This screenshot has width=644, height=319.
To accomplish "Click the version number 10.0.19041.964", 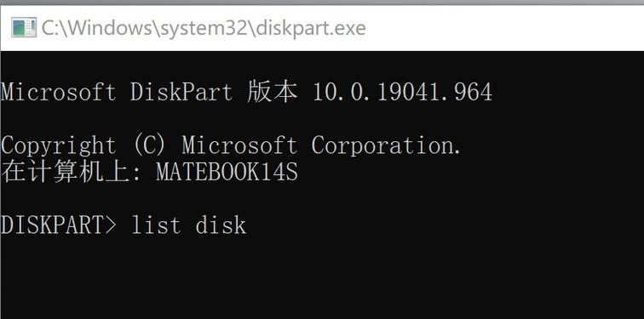I will 402,92.
